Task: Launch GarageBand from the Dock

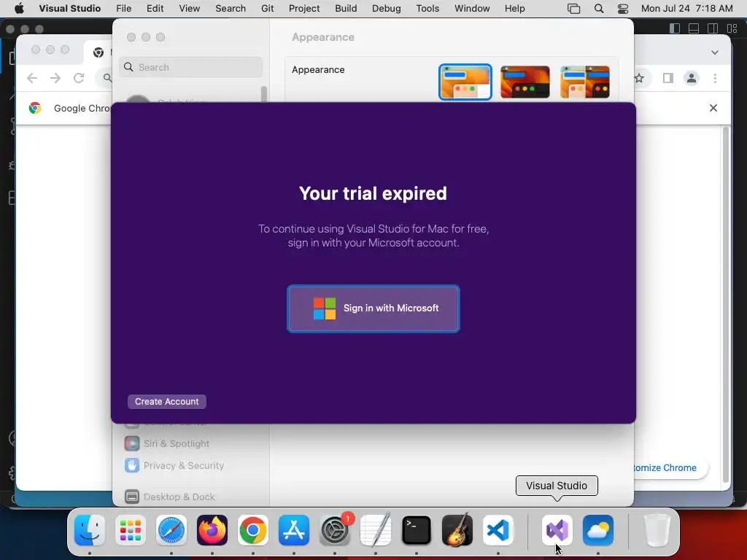Action: pyautogui.click(x=457, y=530)
